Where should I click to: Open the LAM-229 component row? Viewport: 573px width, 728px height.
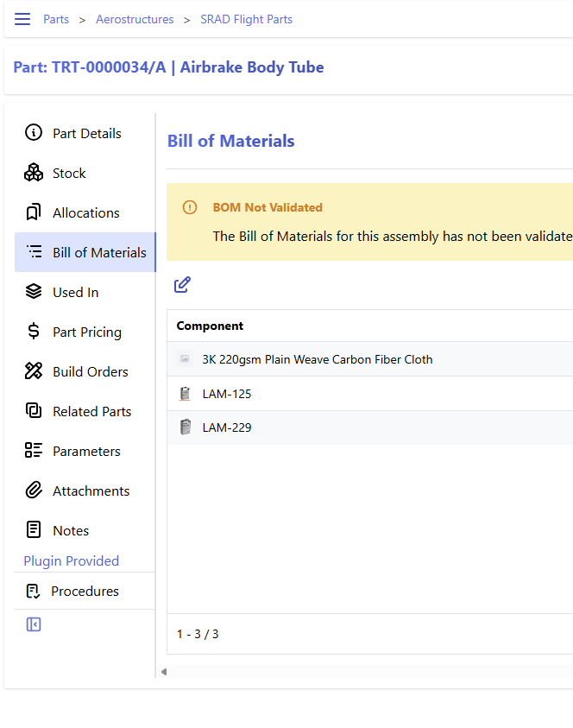coord(370,427)
